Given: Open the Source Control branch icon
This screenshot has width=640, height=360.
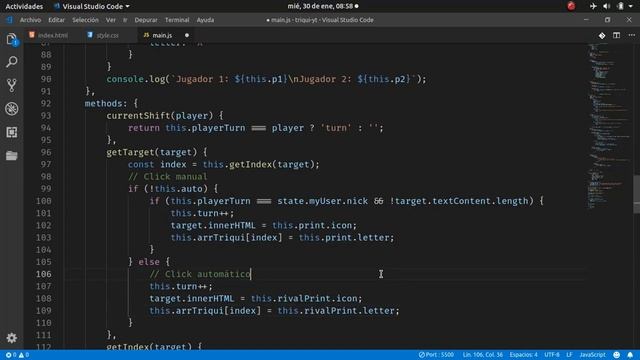Looking at the screenshot, I should (x=11, y=85).
